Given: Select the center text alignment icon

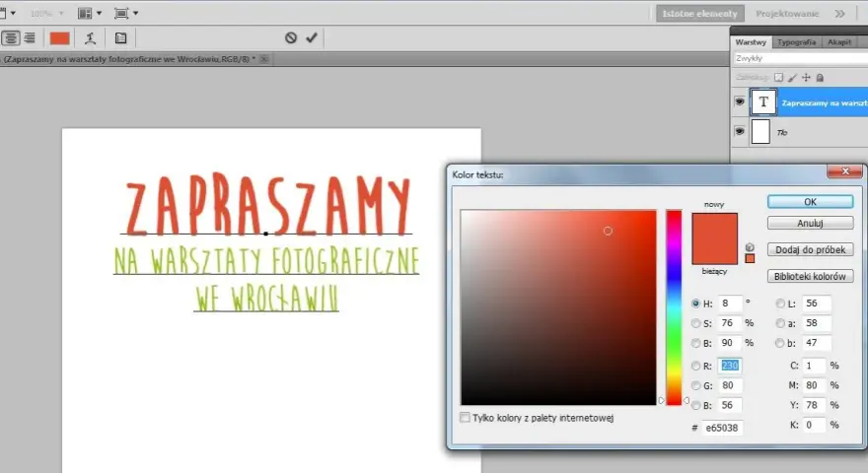Looking at the screenshot, I should pyautogui.click(x=11, y=37).
